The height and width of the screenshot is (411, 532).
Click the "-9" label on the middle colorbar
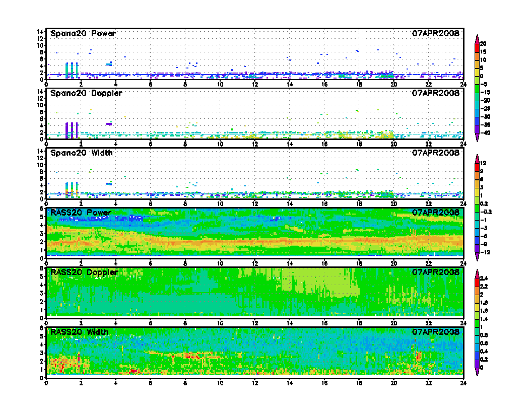click(x=484, y=244)
